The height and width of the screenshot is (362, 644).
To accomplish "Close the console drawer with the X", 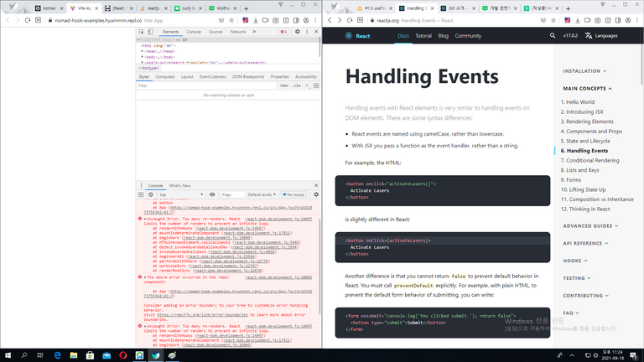I will (316, 185).
